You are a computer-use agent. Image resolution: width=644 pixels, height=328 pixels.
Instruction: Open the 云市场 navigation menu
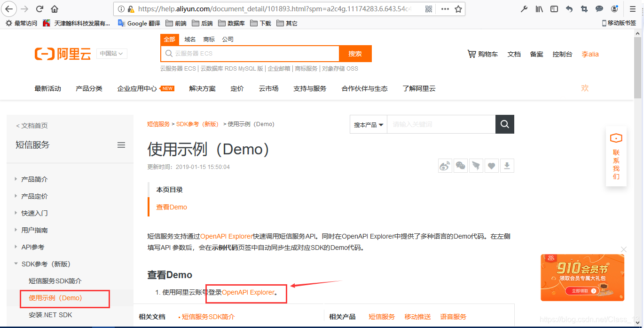(268, 88)
